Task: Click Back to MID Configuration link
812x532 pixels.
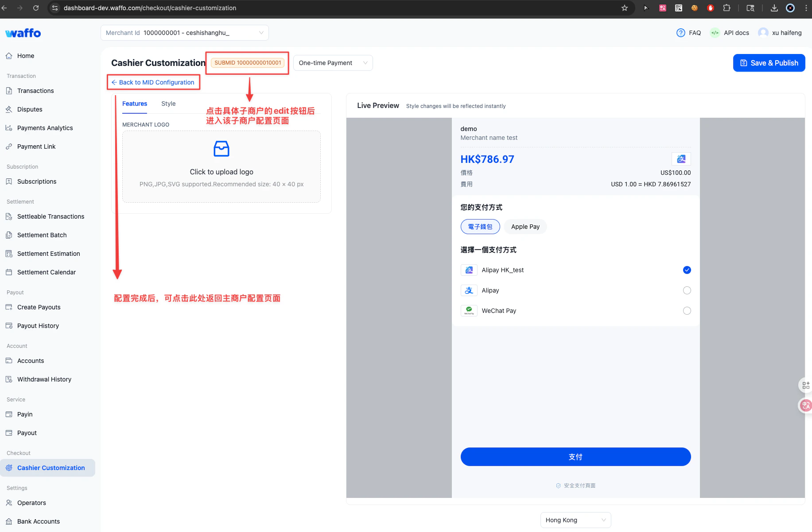Action: pos(153,82)
